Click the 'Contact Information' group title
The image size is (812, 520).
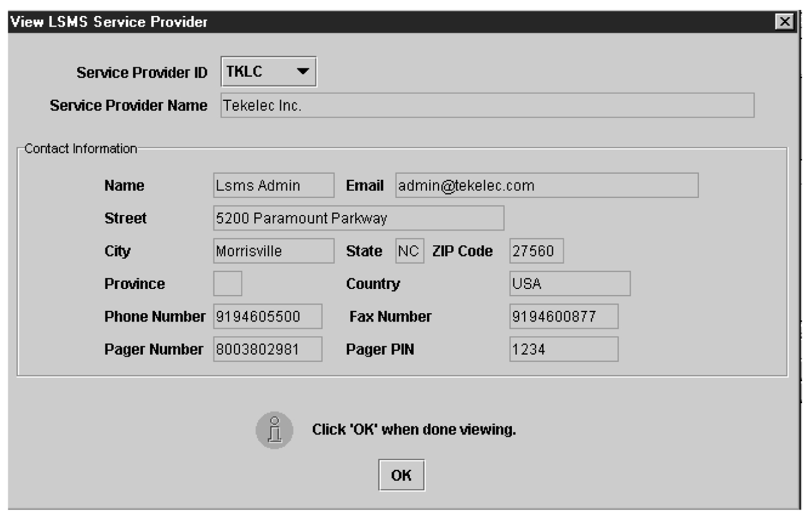tap(81, 149)
